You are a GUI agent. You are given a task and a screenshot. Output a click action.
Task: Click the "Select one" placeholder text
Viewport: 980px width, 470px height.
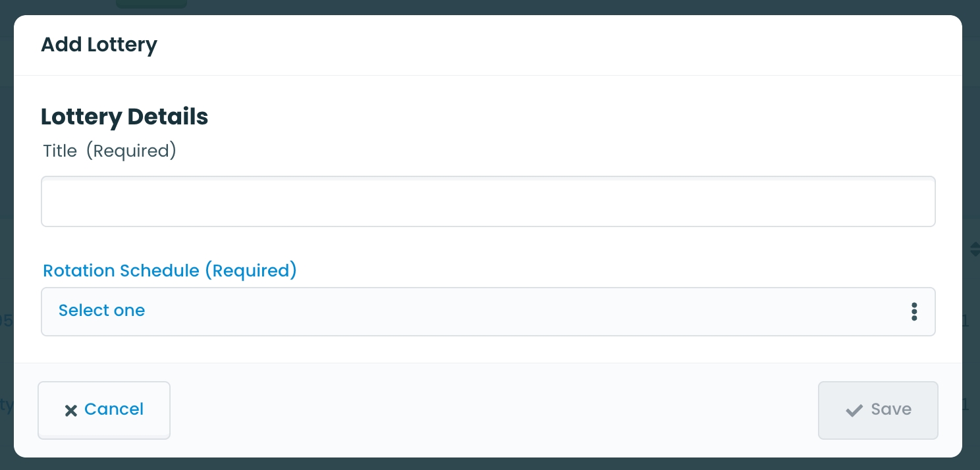[x=101, y=311]
